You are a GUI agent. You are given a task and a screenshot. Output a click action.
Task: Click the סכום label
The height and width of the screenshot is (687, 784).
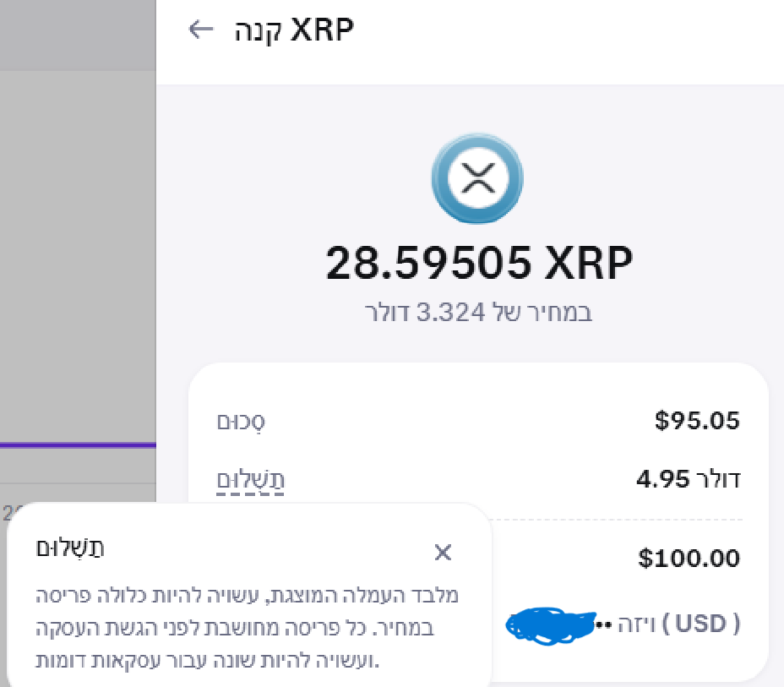coord(242,421)
